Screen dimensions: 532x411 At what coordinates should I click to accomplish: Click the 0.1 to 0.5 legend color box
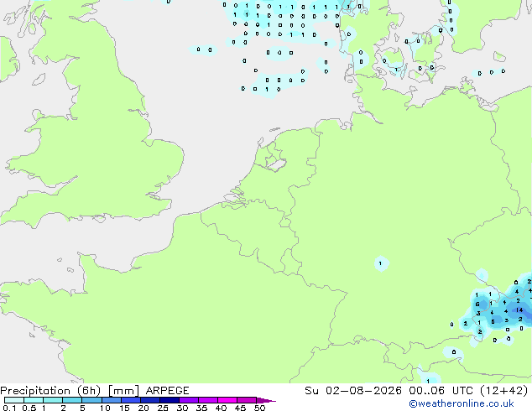(14, 400)
